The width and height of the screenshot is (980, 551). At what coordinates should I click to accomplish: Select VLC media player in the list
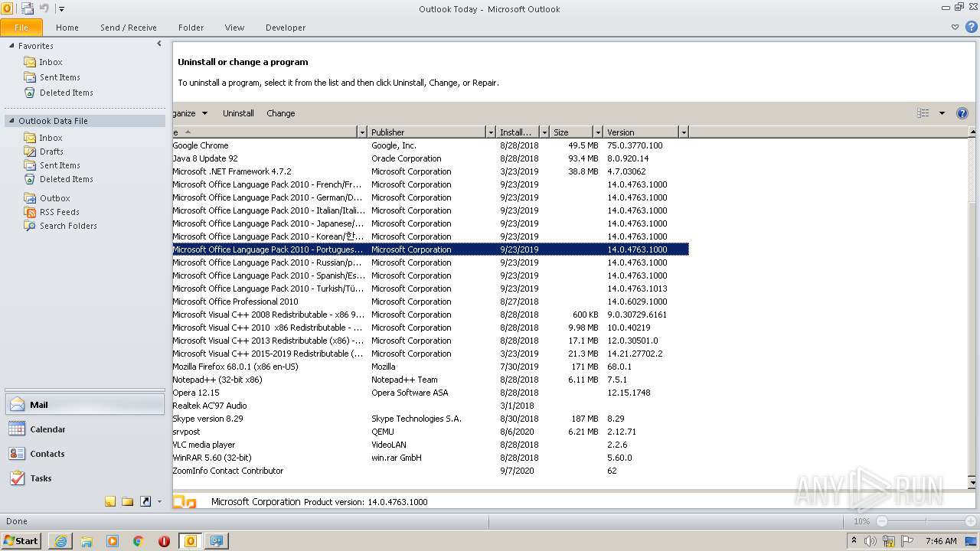click(430, 445)
